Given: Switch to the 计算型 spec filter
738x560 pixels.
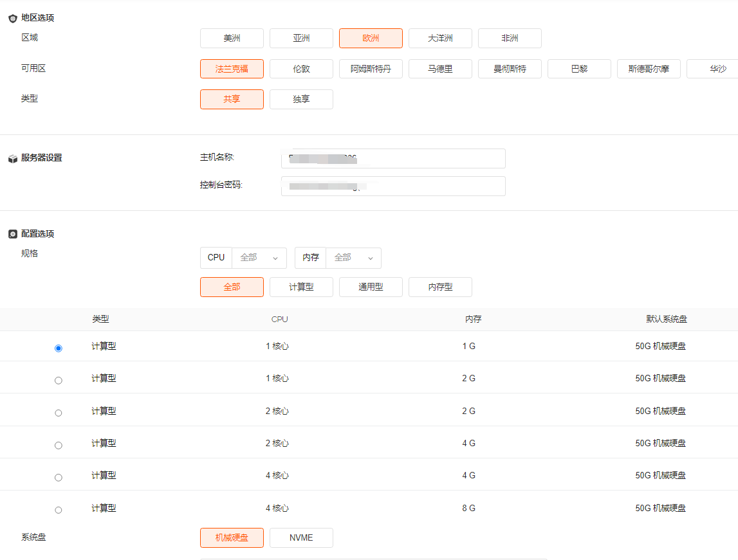Looking at the screenshot, I should (301, 287).
